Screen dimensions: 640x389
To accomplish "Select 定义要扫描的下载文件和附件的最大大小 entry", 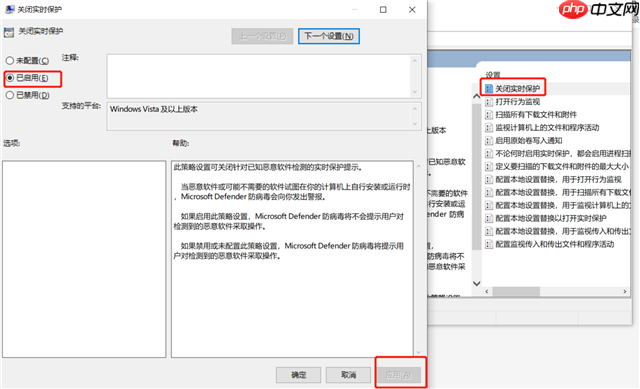I will click(x=562, y=167).
